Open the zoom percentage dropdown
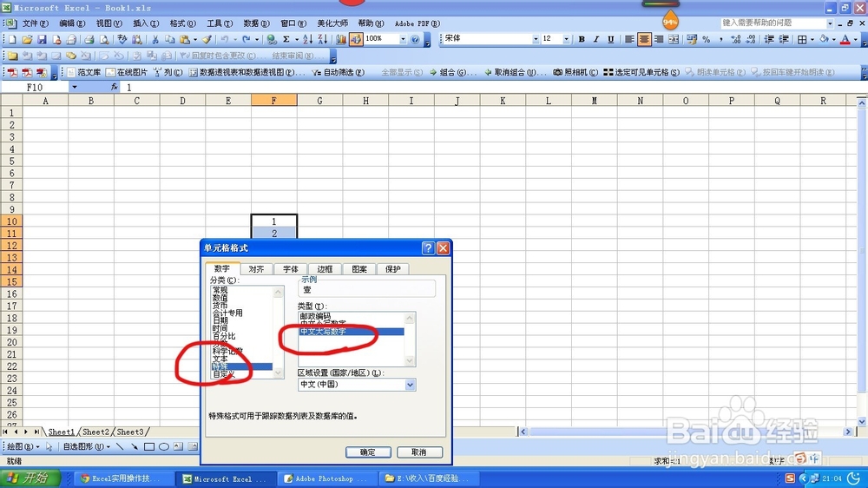Viewport: 868px width, 488px height. tap(403, 39)
